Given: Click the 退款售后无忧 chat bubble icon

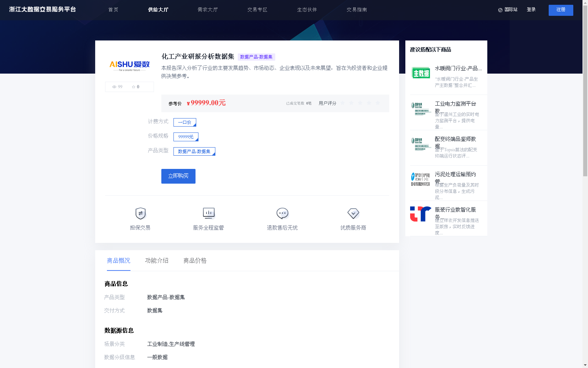Looking at the screenshot, I should coord(282,213).
